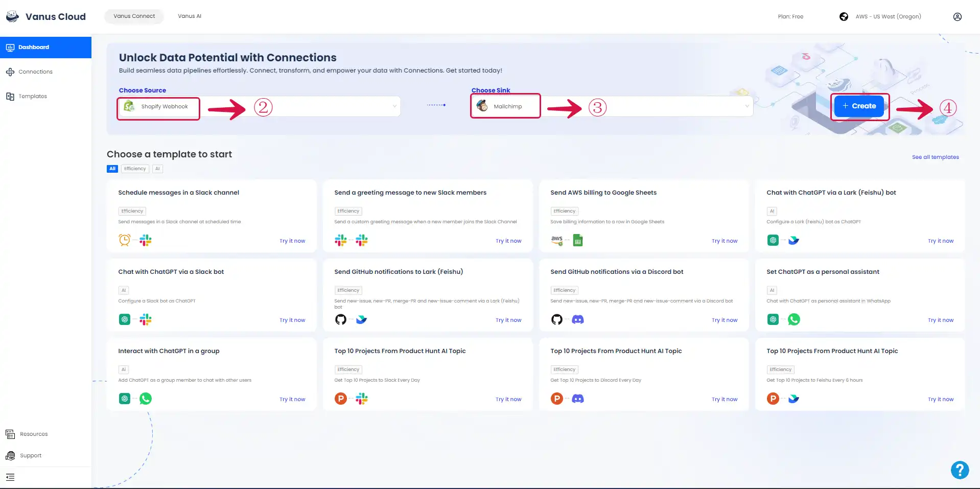Screen dimensions: 980x489
Task: Click ChatGPT icon on Slack bot card
Action: [125, 319]
